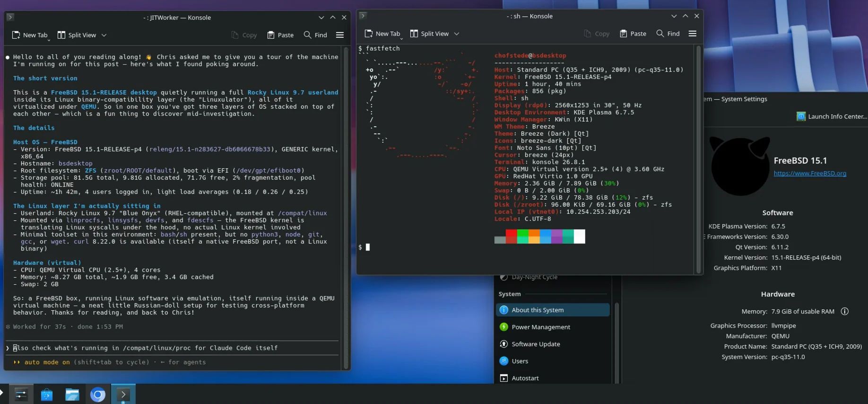Click the terminal icon at sh Konsole title bar
The width and height of the screenshot is (868, 404).
point(363,16)
